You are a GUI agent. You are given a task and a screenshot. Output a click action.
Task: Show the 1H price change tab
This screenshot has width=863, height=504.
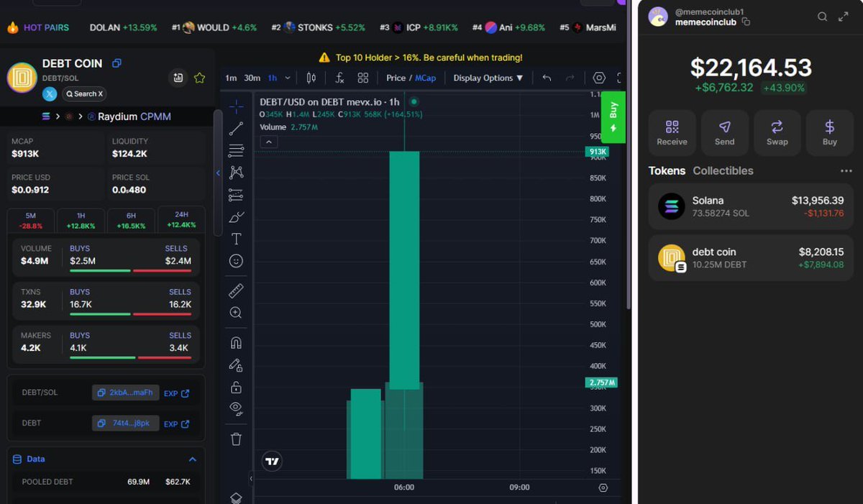[x=81, y=220]
